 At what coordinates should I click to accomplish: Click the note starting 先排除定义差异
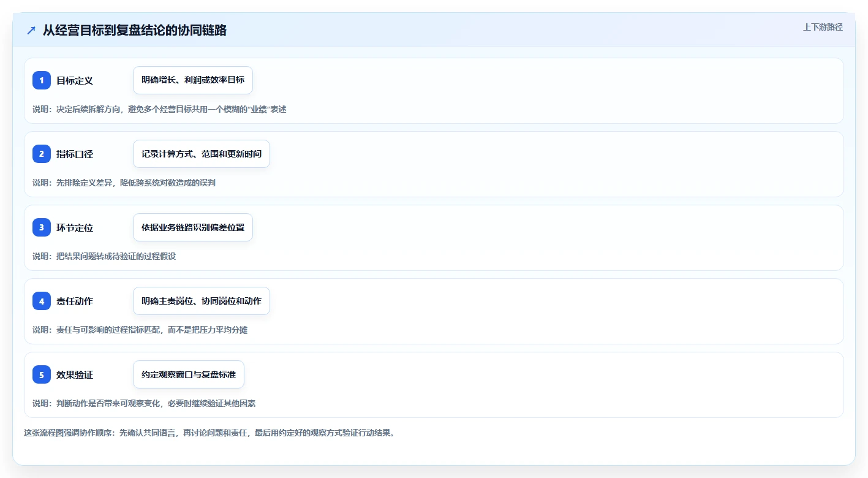coord(124,183)
